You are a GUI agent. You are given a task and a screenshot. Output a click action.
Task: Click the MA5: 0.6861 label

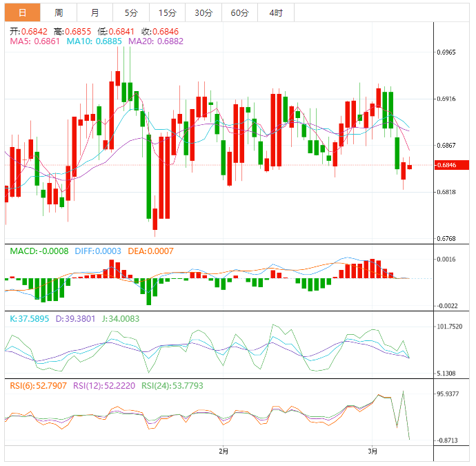click(x=35, y=41)
